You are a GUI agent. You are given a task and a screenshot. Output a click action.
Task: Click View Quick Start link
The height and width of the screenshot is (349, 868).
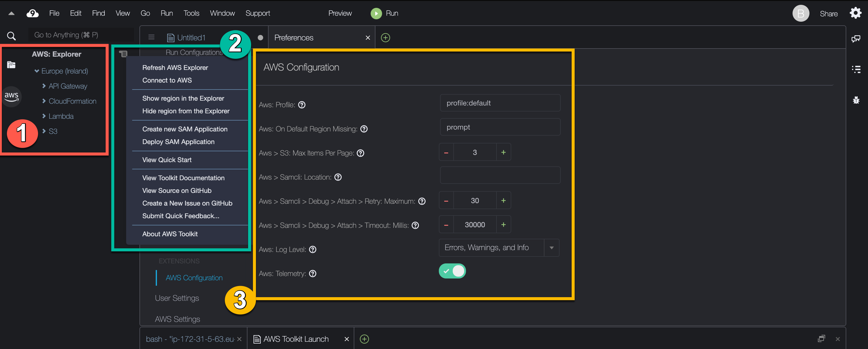tap(167, 160)
